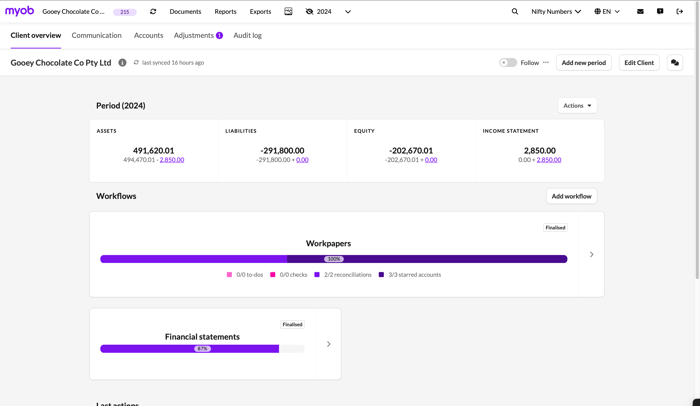
Task: Click the Add new period button
Action: [583, 63]
